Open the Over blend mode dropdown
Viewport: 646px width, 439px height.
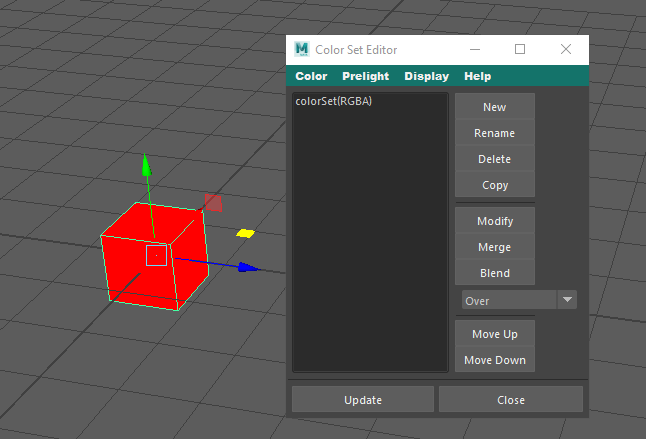[x=519, y=300]
